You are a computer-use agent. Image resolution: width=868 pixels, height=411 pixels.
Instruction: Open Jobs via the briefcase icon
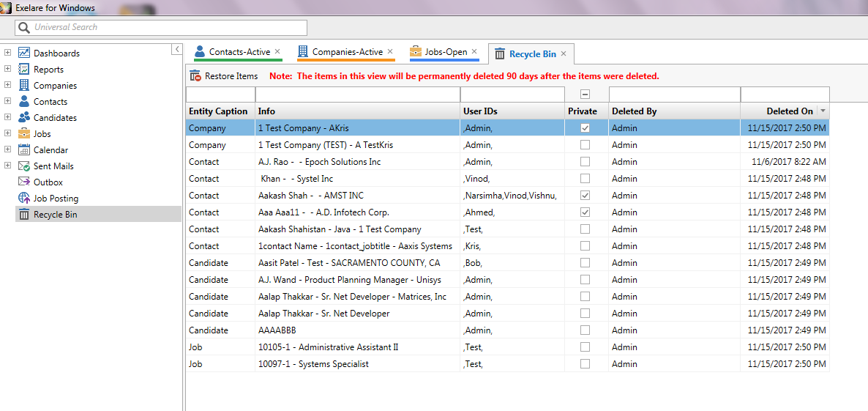point(24,133)
